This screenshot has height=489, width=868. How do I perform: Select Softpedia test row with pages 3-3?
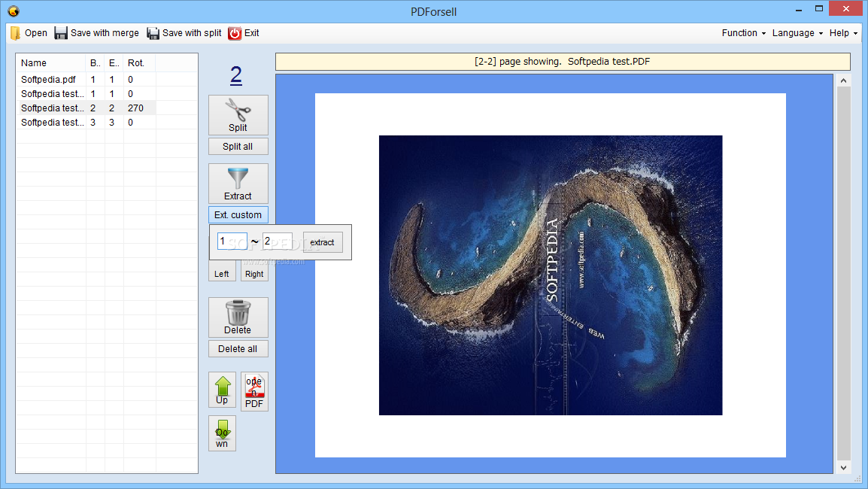pyautogui.click(x=87, y=123)
